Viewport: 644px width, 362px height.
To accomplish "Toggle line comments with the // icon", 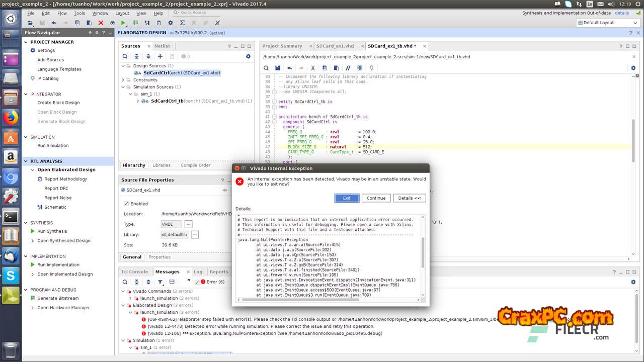I will pyautogui.click(x=348, y=68).
